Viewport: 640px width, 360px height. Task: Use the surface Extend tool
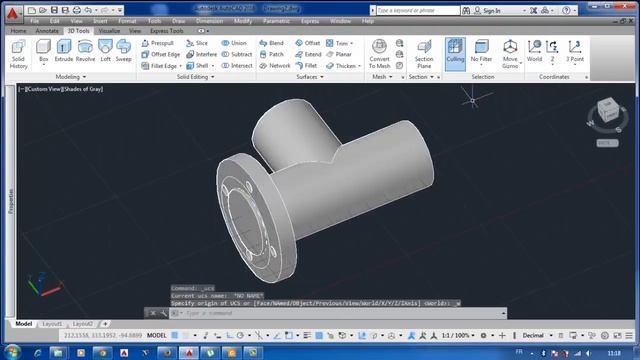[x=309, y=54]
